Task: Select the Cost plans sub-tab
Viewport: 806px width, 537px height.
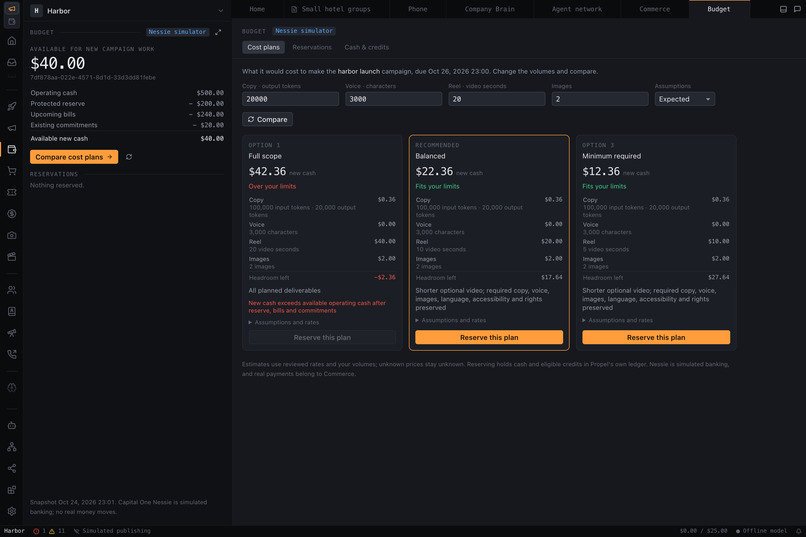Action: pyautogui.click(x=263, y=47)
